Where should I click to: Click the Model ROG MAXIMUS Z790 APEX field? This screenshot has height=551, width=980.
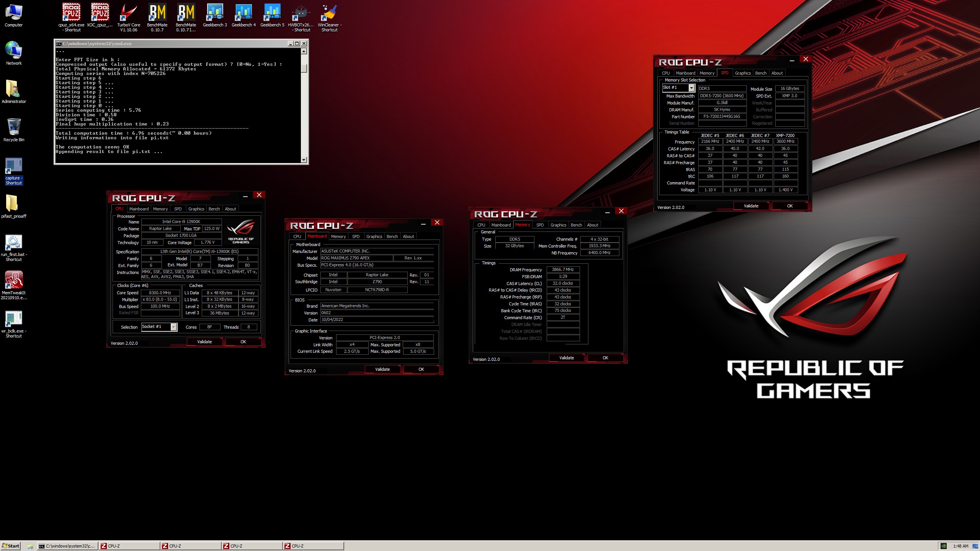(x=356, y=258)
